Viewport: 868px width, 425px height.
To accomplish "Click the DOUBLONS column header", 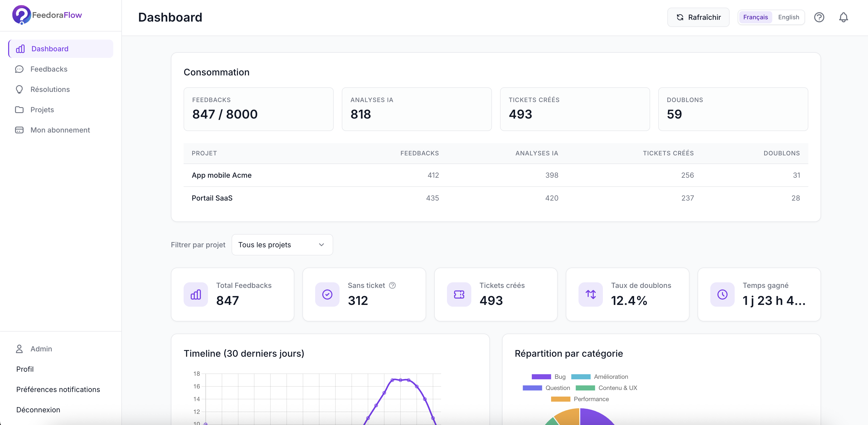I will pos(782,153).
